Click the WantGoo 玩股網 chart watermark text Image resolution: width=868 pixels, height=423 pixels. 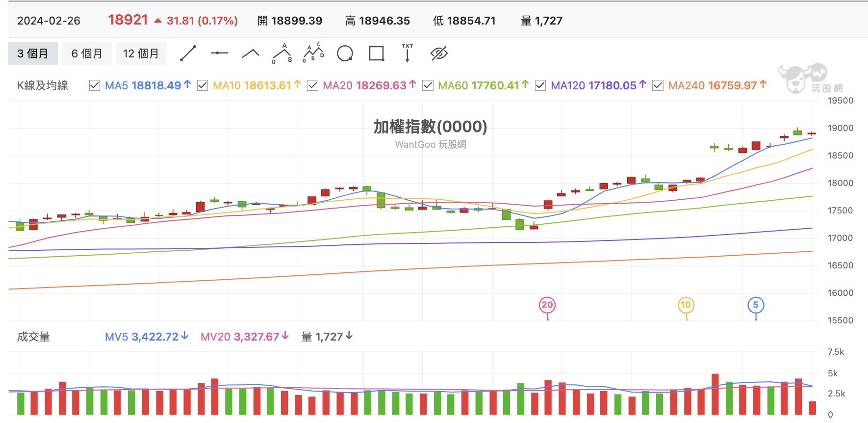pyautogui.click(x=431, y=144)
